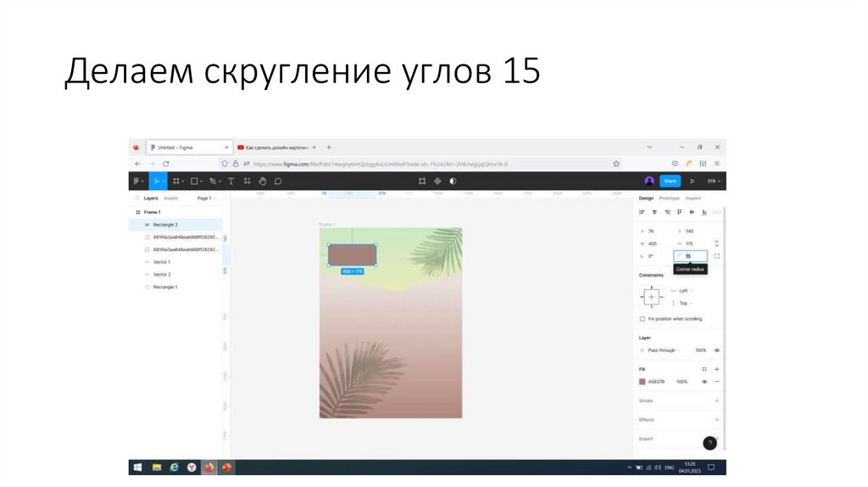Reload the browser page
Image resolution: width=868 pixels, height=487 pixels.
[165, 164]
